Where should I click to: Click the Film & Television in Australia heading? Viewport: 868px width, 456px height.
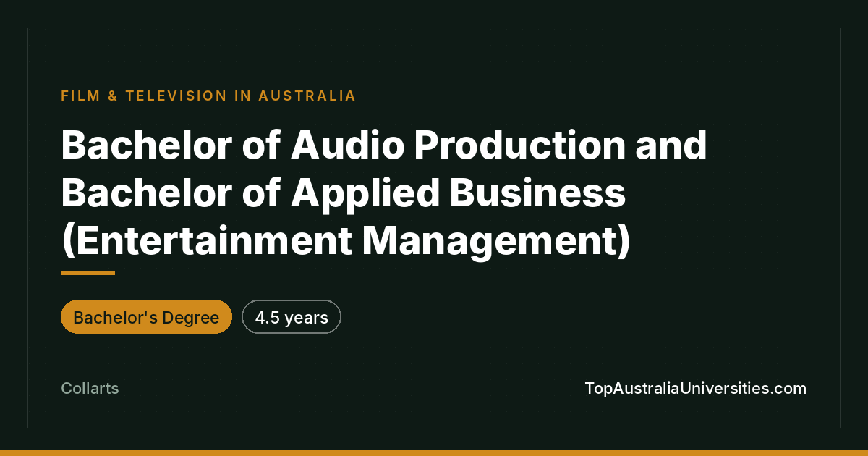point(208,96)
